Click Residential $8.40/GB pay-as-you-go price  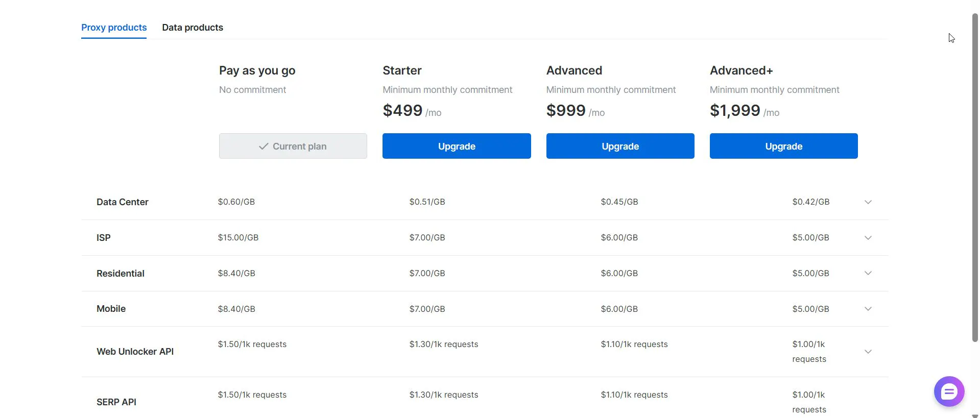coord(236,274)
